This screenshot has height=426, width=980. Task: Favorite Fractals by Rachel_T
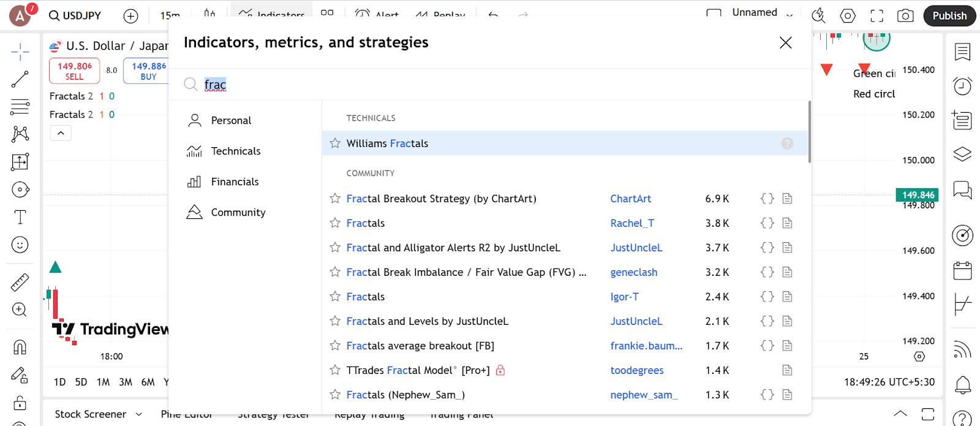click(335, 223)
